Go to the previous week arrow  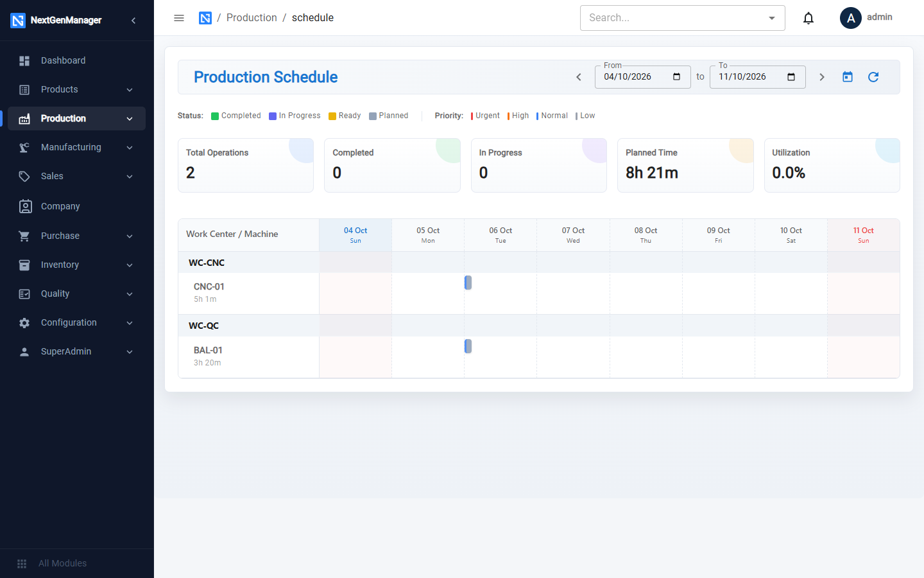(x=579, y=77)
